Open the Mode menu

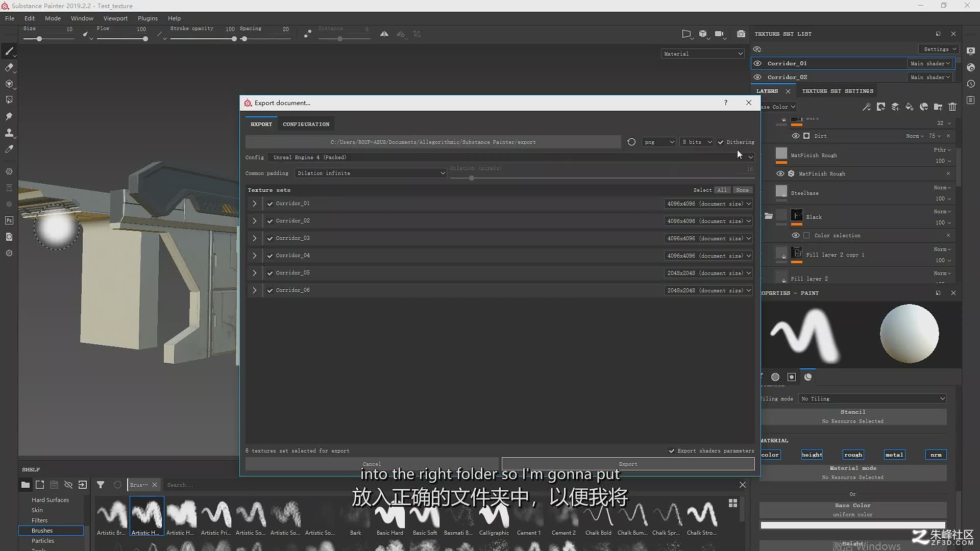click(53, 18)
